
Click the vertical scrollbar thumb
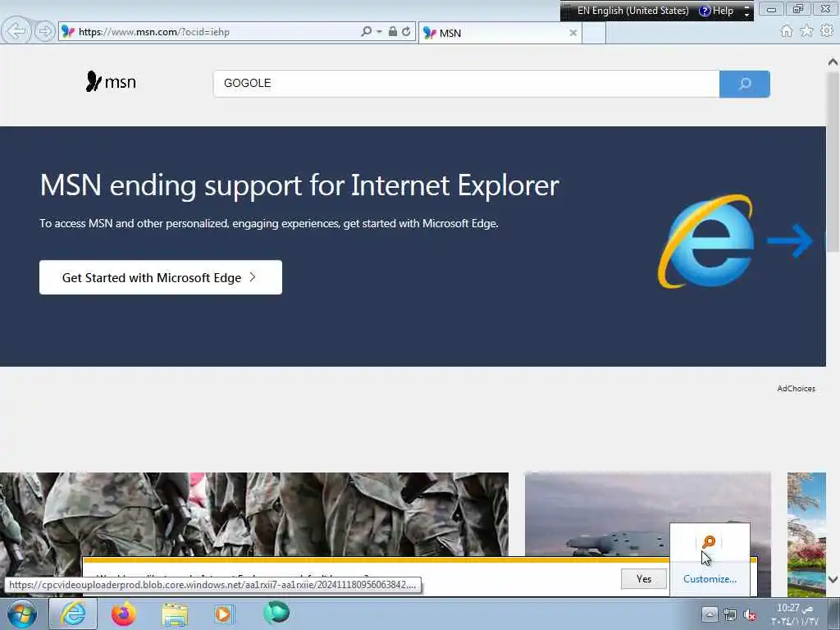833,161
